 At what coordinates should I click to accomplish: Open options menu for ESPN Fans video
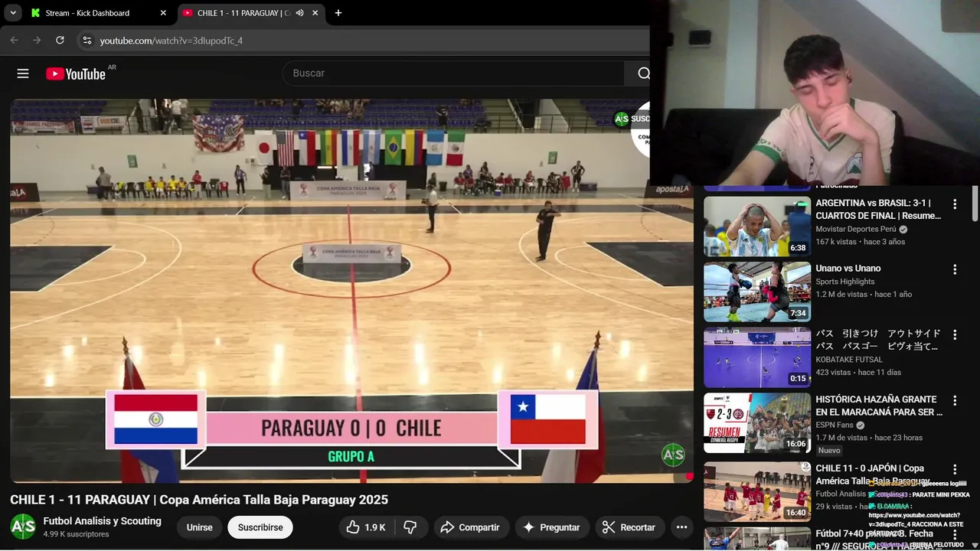pos(955,400)
